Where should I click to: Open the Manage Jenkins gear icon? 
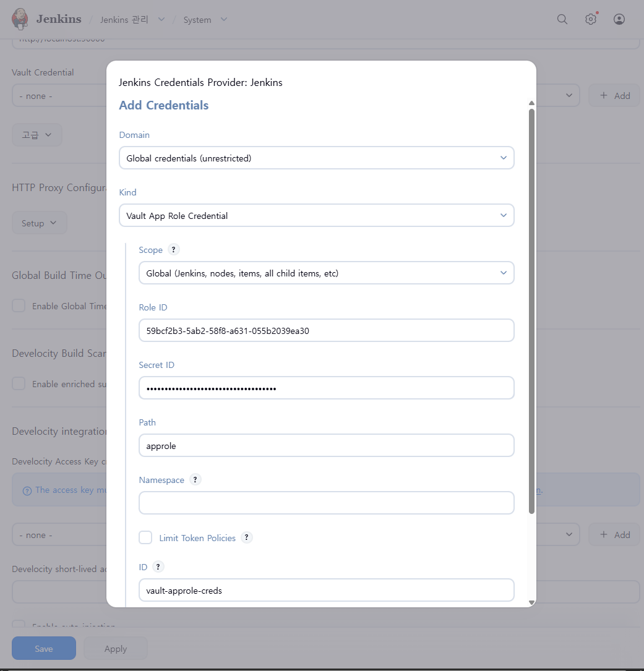pos(591,19)
